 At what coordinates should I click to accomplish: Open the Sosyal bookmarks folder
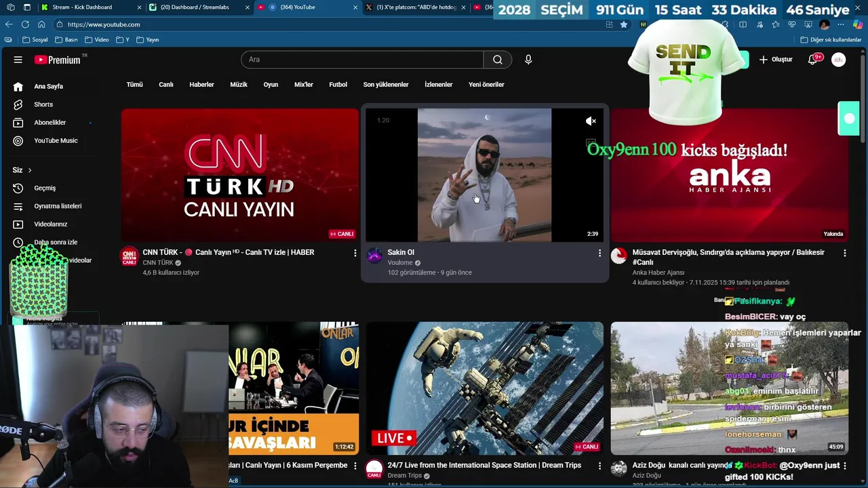tap(35, 40)
